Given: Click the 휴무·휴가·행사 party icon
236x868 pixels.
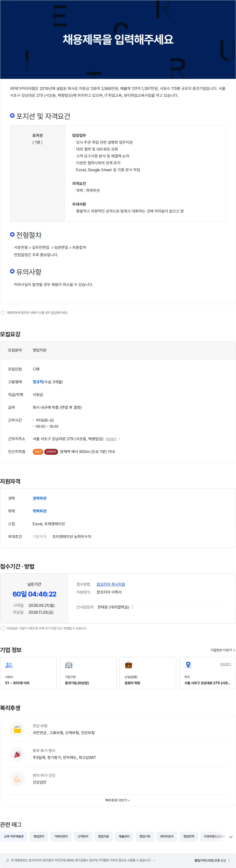Looking at the screenshot, I should click(x=17, y=754).
